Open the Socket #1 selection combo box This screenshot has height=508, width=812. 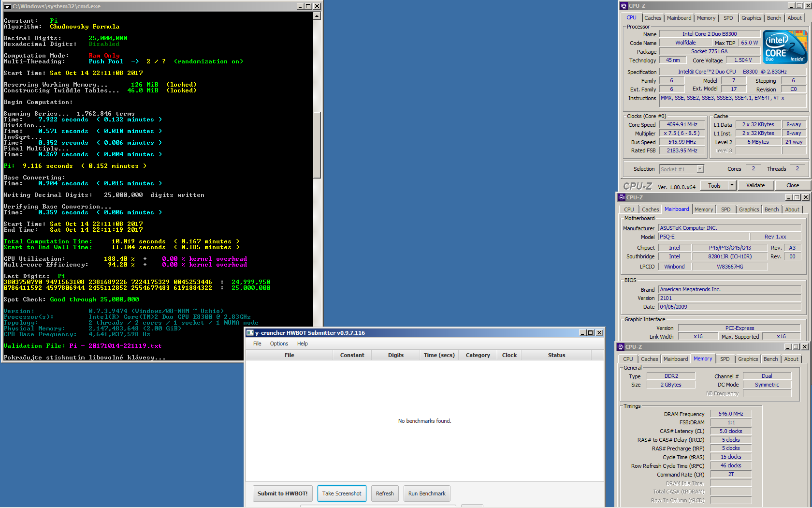682,169
